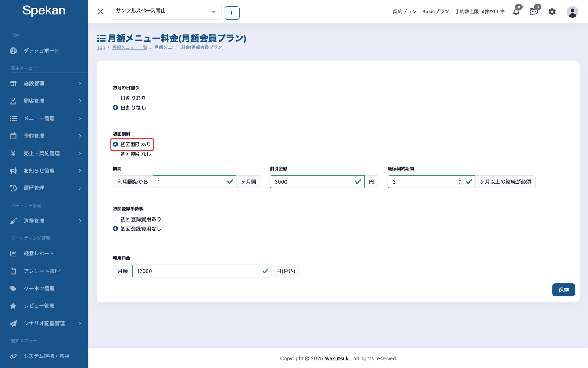Select the 初回割引なし radio button
588x368 pixels.
click(x=115, y=154)
